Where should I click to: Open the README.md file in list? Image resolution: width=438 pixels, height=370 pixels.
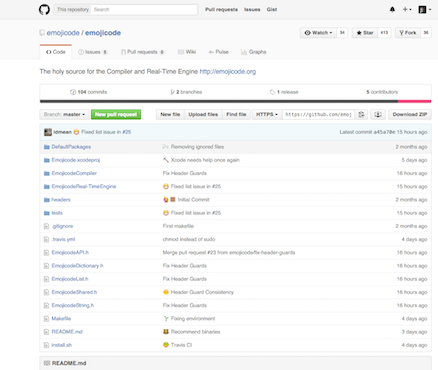click(67, 332)
